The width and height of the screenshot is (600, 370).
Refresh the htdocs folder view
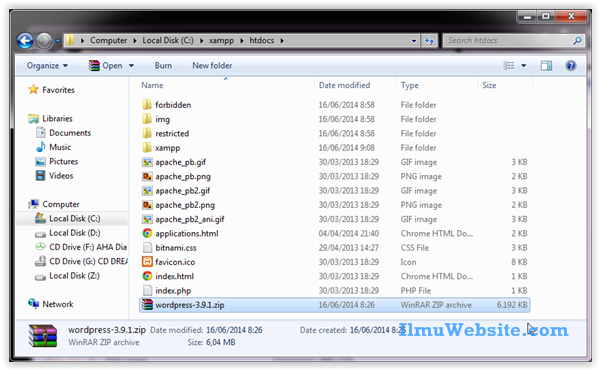click(x=429, y=41)
